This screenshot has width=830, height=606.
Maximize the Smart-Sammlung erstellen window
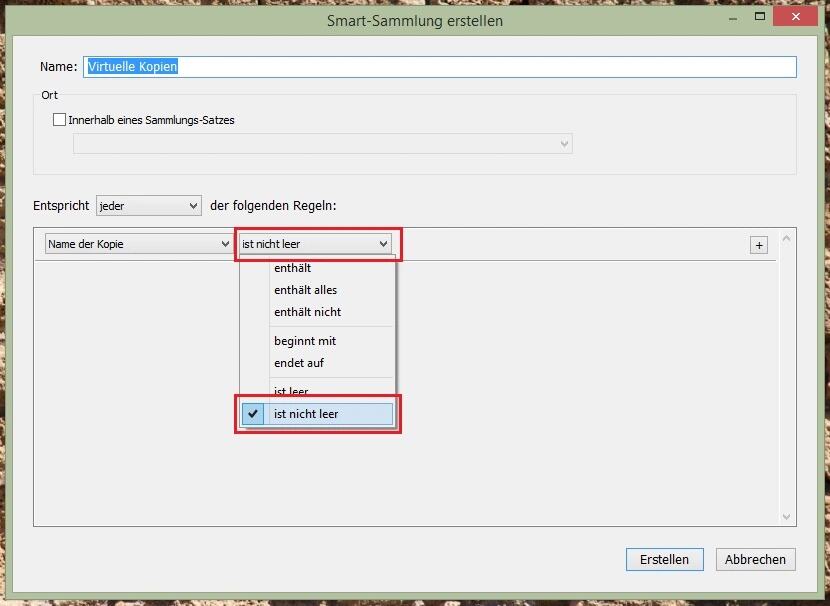[760, 19]
